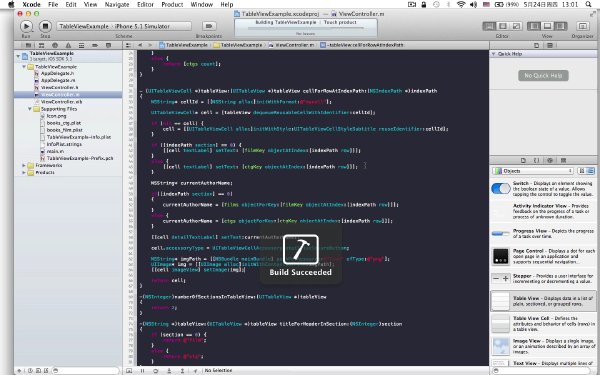Image resolution: width=600 pixels, height=375 pixels.
Task: Show the Project navigator tab icon
Action: 28,45
